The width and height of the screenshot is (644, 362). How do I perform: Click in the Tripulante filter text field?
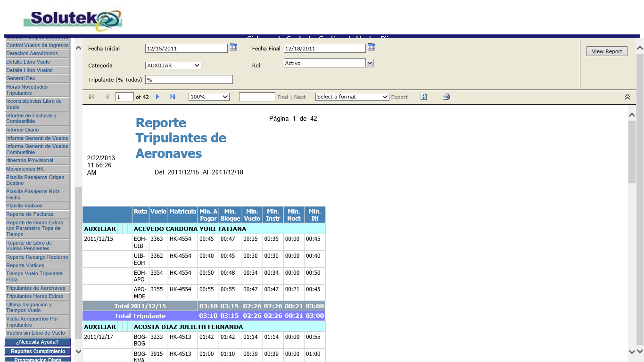(x=189, y=80)
